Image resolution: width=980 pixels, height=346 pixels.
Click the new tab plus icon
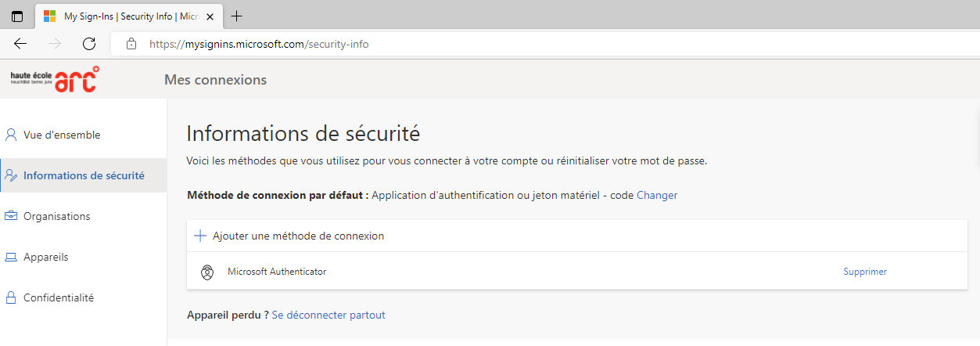click(x=237, y=16)
